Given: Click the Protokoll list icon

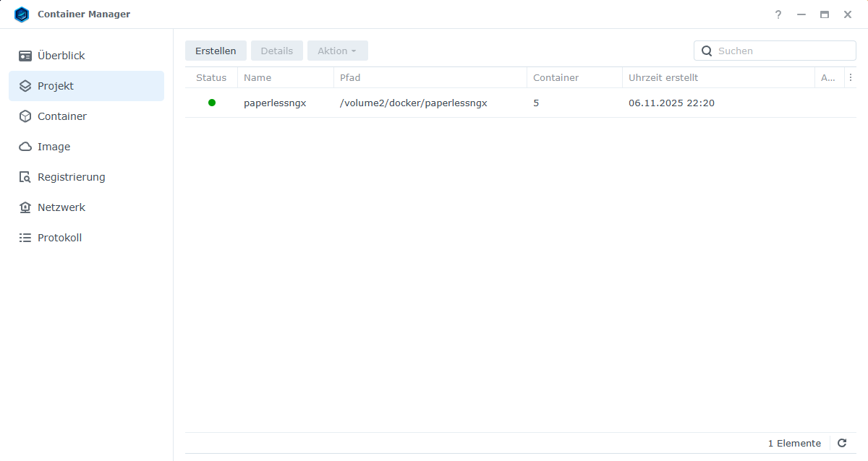Looking at the screenshot, I should pos(25,238).
